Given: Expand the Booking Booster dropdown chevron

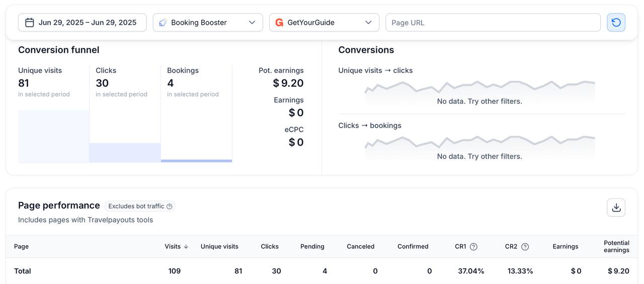Looking at the screenshot, I should (252, 23).
